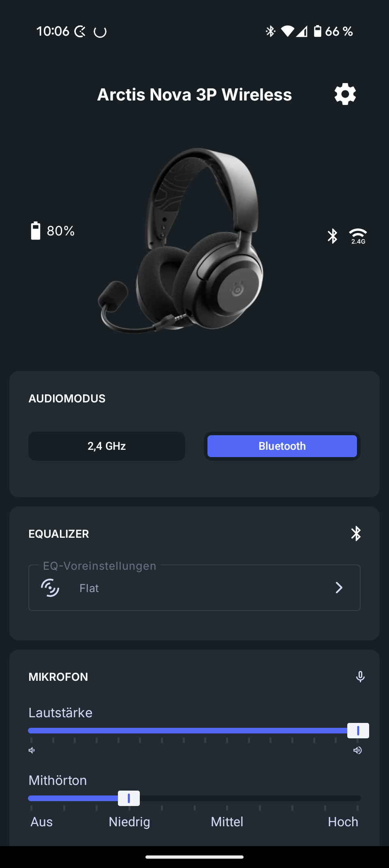
Task: Select the Bluetooth audio mode
Action: [x=282, y=446]
